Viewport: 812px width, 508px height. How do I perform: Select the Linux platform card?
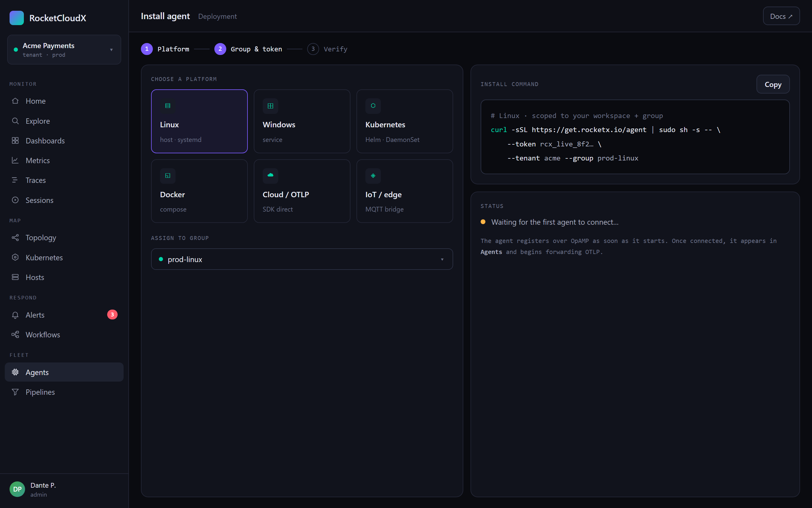pyautogui.click(x=199, y=121)
